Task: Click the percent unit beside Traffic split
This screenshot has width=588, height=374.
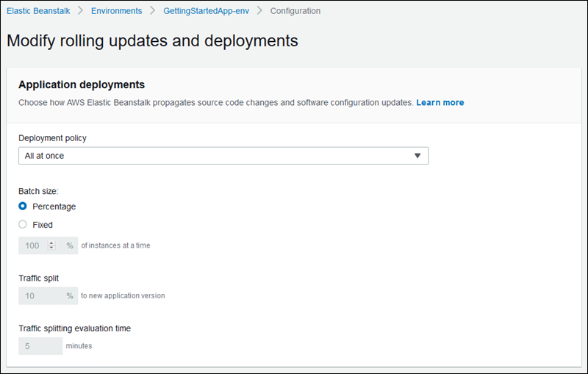Action: pyautogui.click(x=70, y=295)
